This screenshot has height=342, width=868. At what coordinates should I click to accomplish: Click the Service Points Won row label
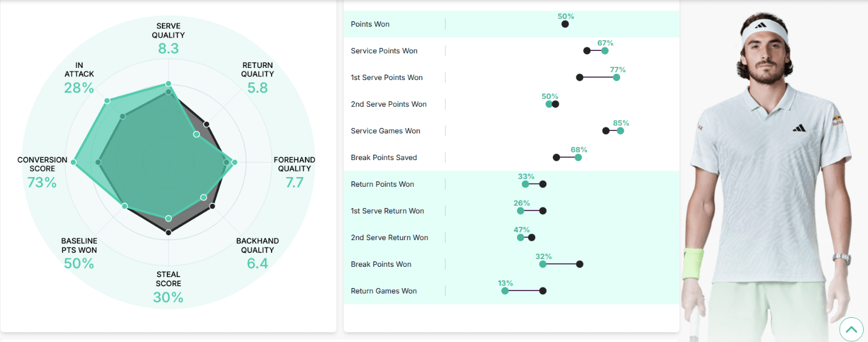tap(384, 51)
